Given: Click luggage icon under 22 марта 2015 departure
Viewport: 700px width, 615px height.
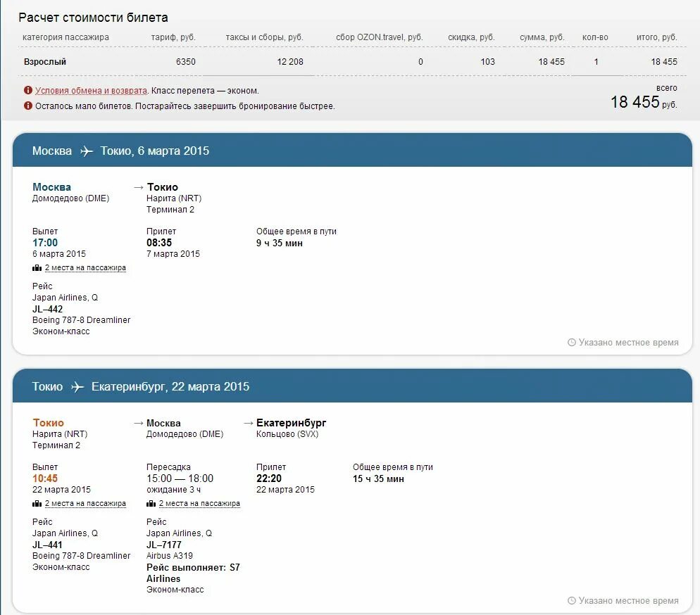Looking at the screenshot, I should click(x=37, y=504).
